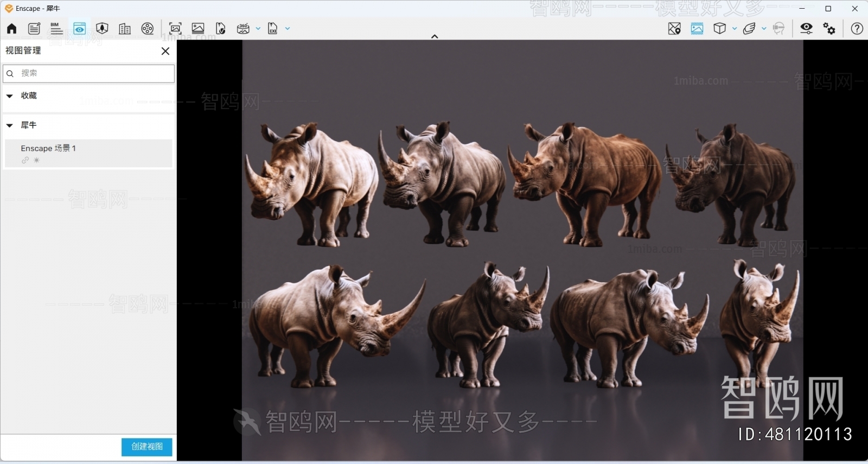Click the link icon under Enscape 场景 1
Viewport: 868px width, 464px height.
pos(25,160)
